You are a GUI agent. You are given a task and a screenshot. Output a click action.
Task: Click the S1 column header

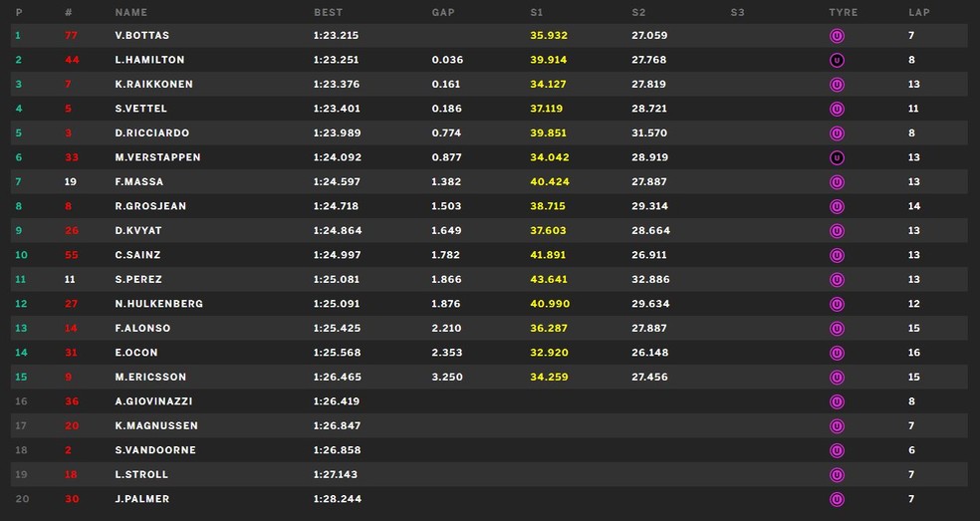pos(538,13)
